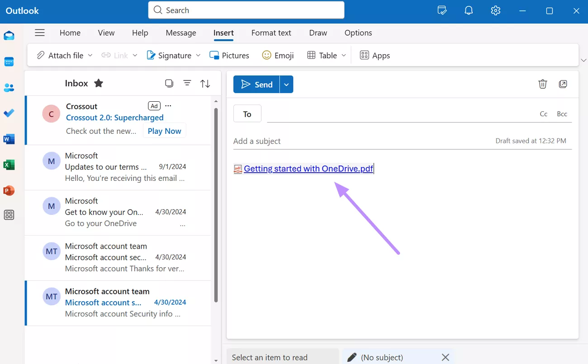This screenshot has height=364, width=588.
Task: Click Play Now in the Crossout ad
Action: tap(164, 131)
